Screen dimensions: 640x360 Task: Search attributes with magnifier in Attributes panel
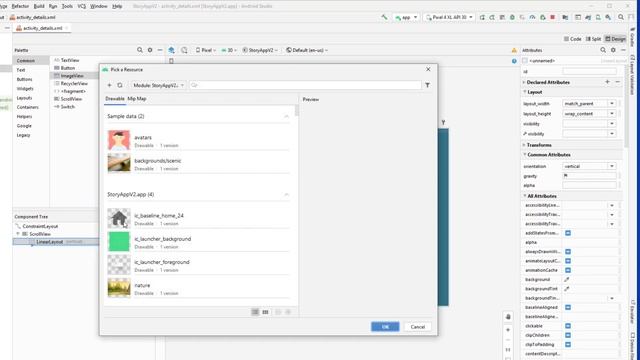click(x=603, y=50)
